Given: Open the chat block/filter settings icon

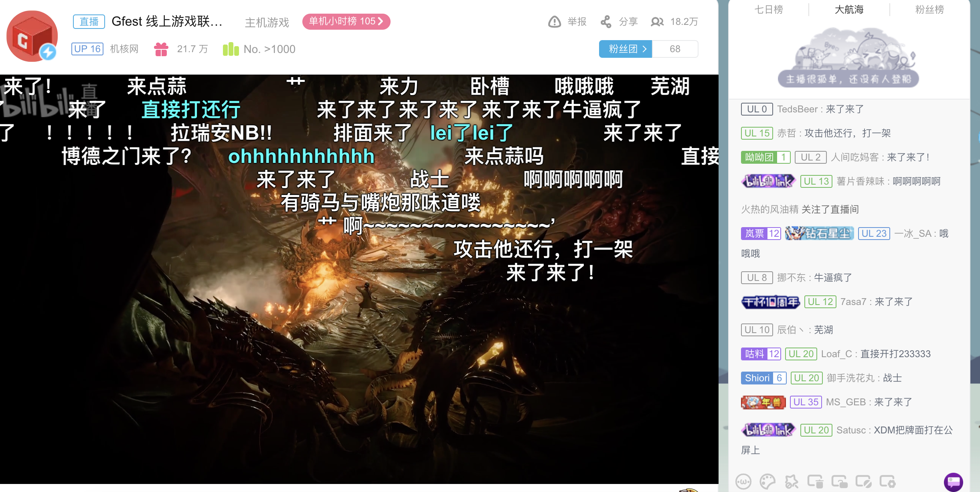Looking at the screenshot, I should [863, 482].
